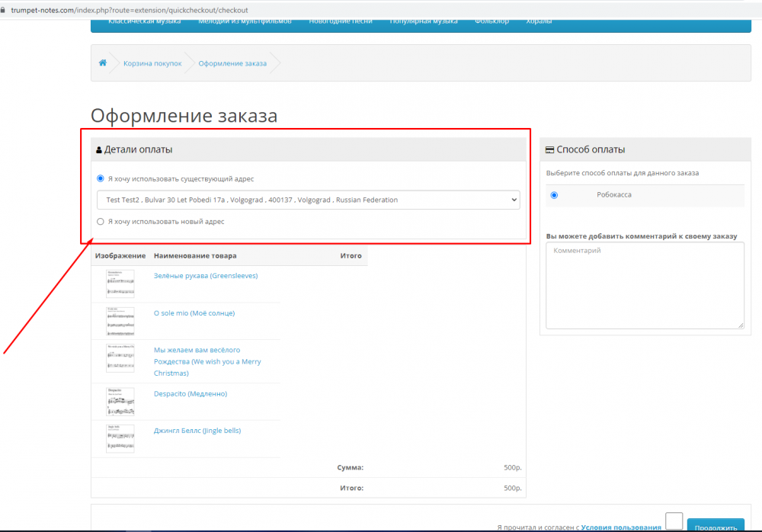Viewport: 762px width, 532px height.
Task: Click the Продолжить button
Action: coord(716,525)
